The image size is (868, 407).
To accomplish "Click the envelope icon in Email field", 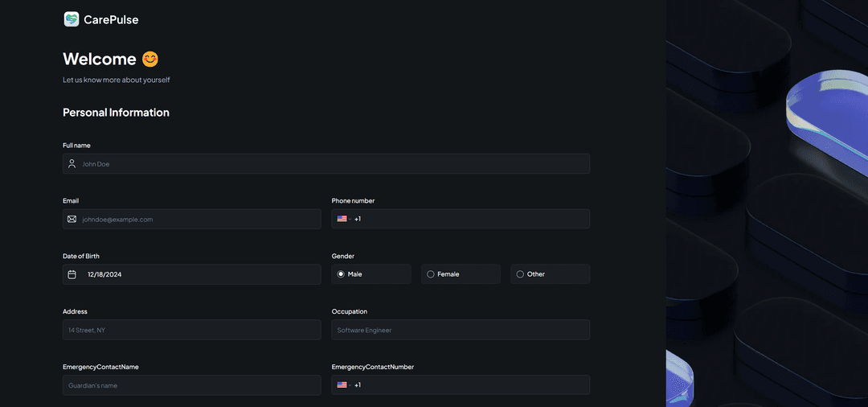I will coord(72,220).
